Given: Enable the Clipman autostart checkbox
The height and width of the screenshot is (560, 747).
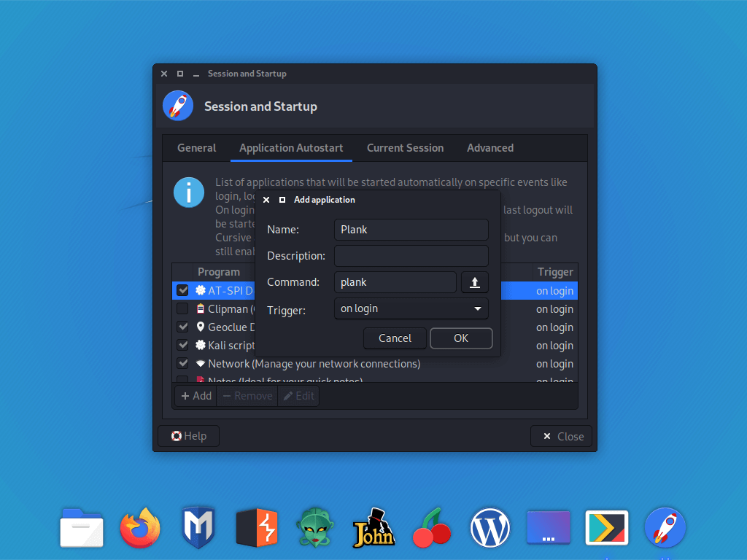Looking at the screenshot, I should click(x=182, y=308).
